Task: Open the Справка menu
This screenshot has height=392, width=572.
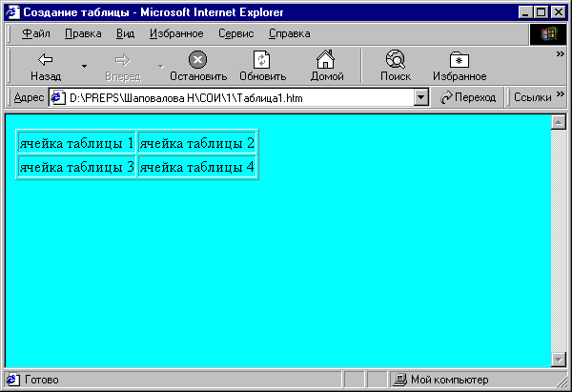Action: 290,33
